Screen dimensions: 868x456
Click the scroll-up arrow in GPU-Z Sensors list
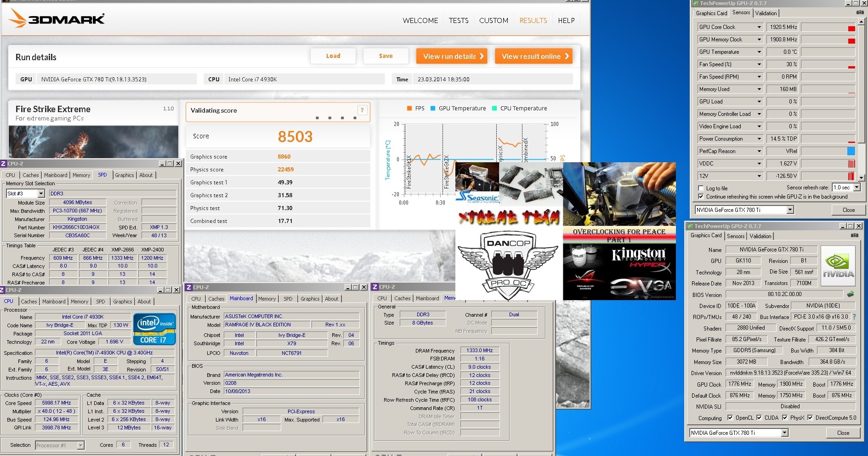[x=862, y=23]
